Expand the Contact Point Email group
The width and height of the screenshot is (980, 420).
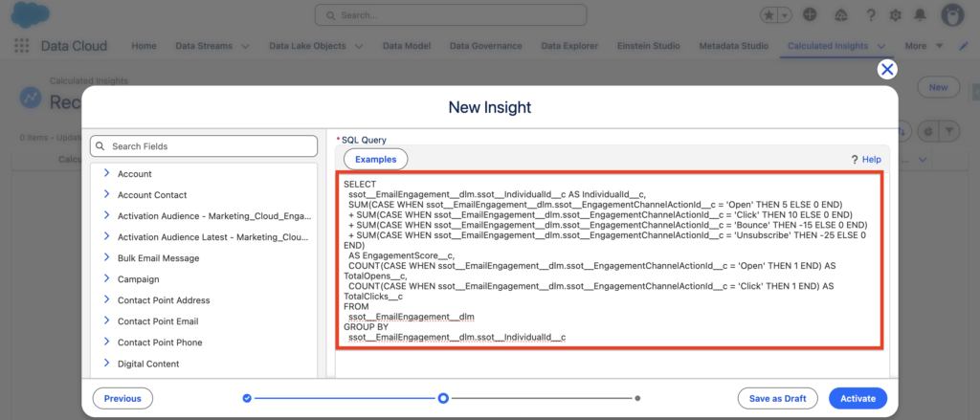pyautogui.click(x=107, y=321)
